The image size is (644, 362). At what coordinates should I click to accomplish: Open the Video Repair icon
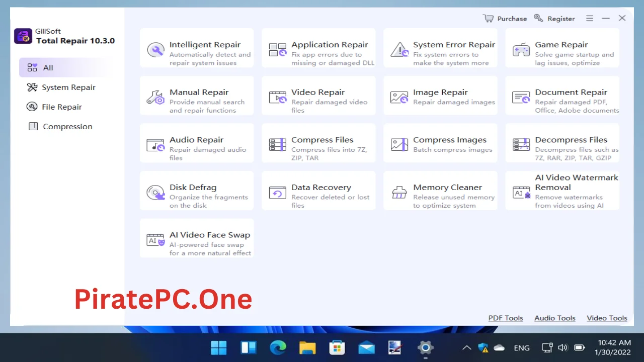pos(277,97)
